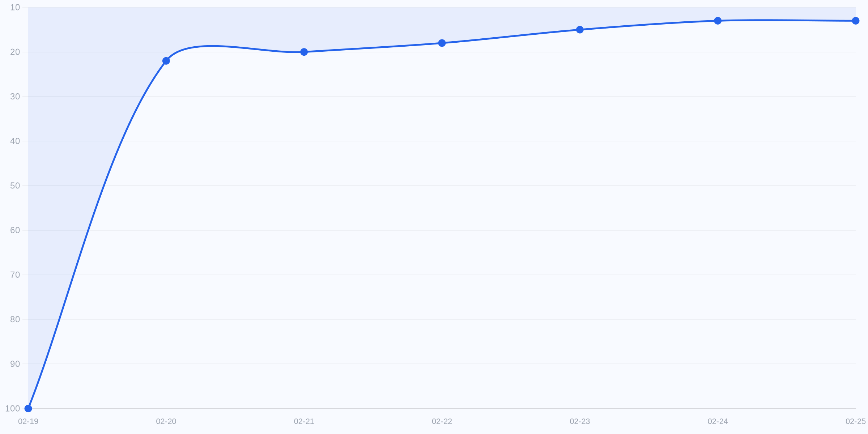The width and height of the screenshot is (868, 434).
Task: Click the data point at 02-19
Action: (x=28, y=408)
